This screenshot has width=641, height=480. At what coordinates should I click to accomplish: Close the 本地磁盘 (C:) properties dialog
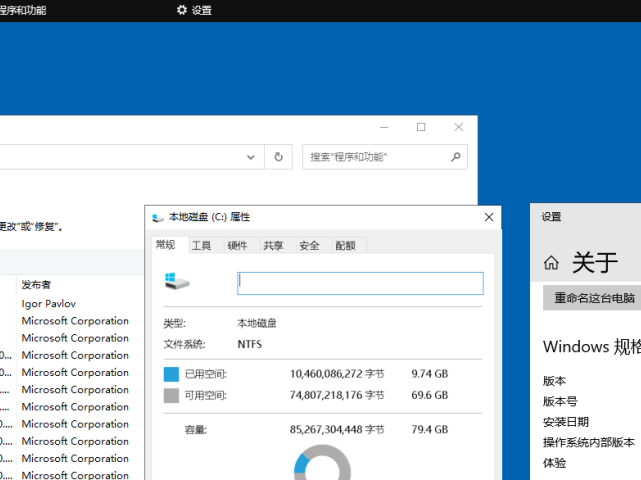pos(489,217)
